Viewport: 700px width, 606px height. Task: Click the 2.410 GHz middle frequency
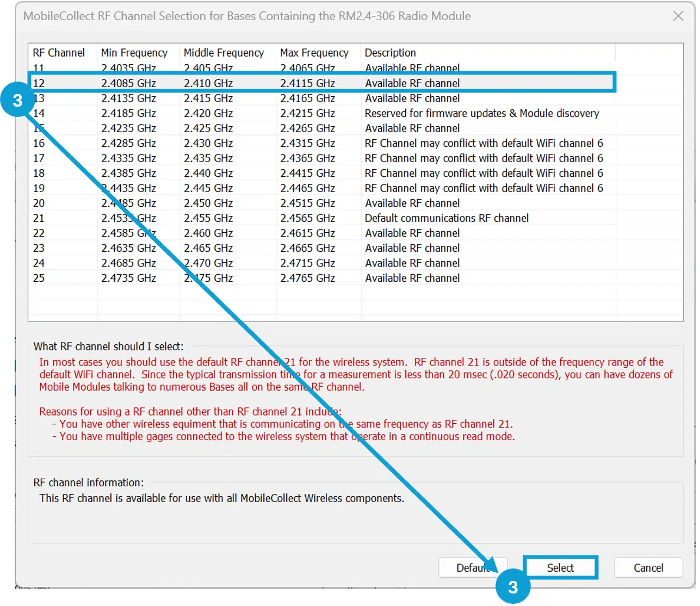coord(208,83)
